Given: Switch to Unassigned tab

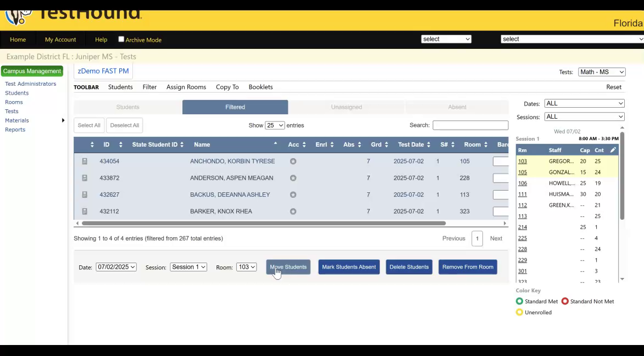Looking at the screenshot, I should pos(347,107).
